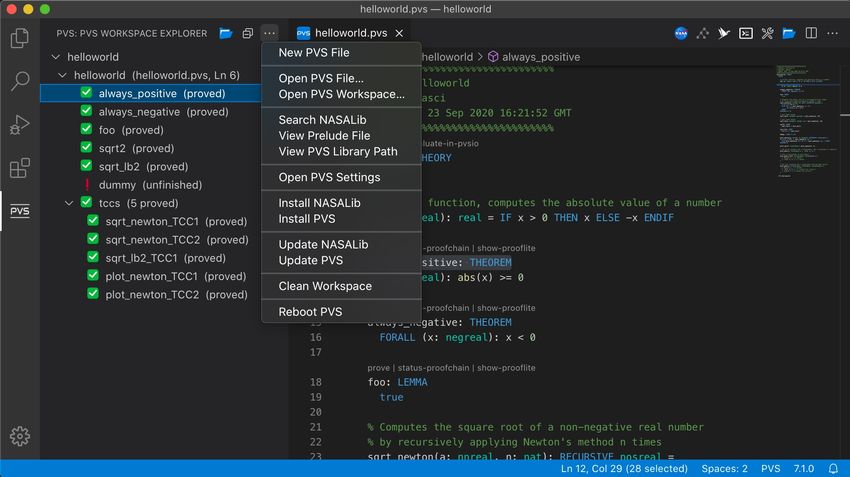Collapse the helloworld root folder
This screenshot has width=850, height=477.
pyautogui.click(x=55, y=56)
